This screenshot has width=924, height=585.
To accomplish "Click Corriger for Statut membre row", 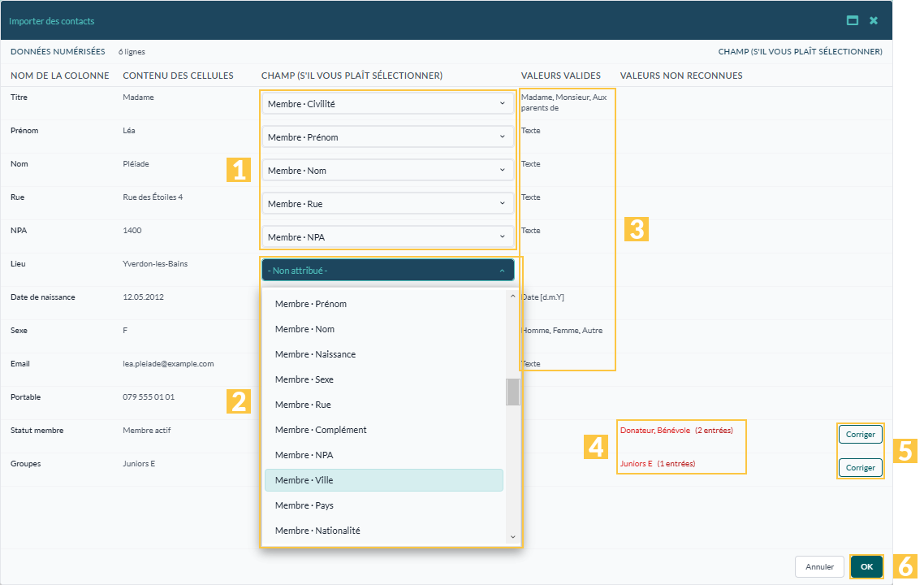I will pos(861,435).
